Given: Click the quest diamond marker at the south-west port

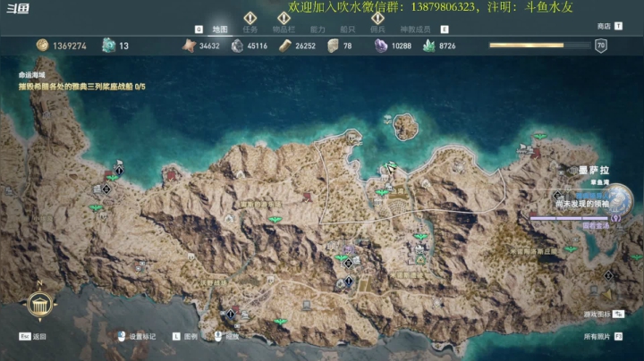Looking at the screenshot, I should (x=231, y=315).
